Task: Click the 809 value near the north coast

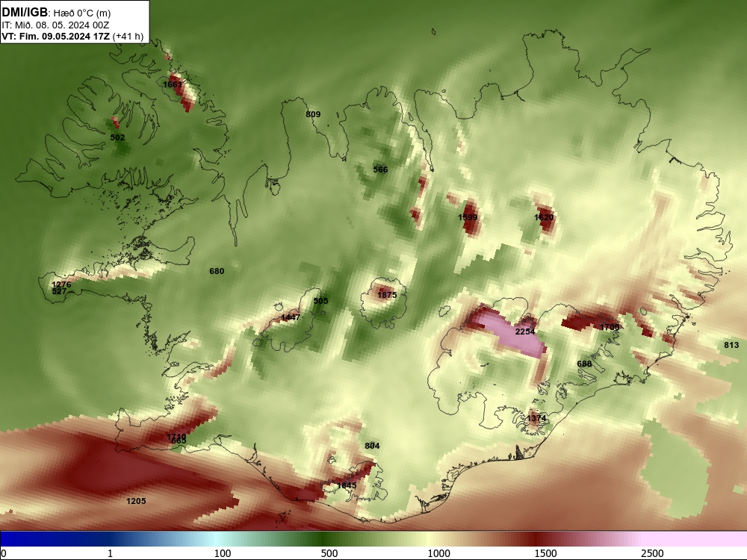Action: click(313, 114)
